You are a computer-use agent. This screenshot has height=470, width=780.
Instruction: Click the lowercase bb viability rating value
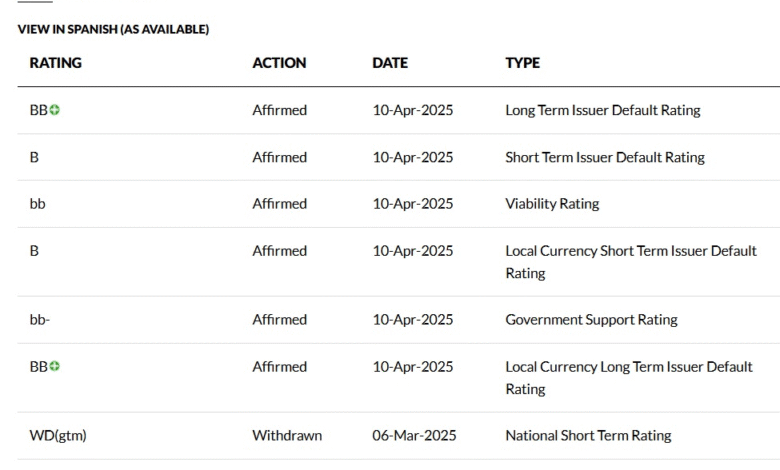coord(37,204)
